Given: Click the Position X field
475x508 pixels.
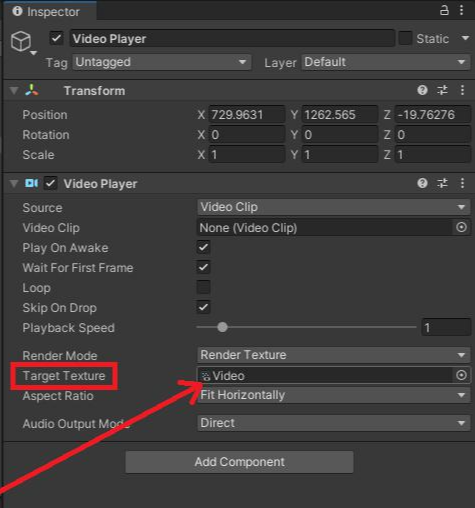Looking at the screenshot, I should click(247, 115).
